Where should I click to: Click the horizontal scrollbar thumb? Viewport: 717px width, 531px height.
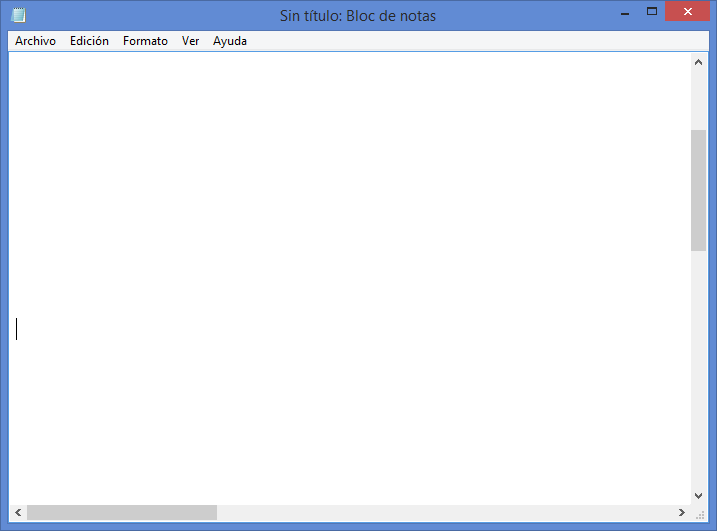coord(122,512)
